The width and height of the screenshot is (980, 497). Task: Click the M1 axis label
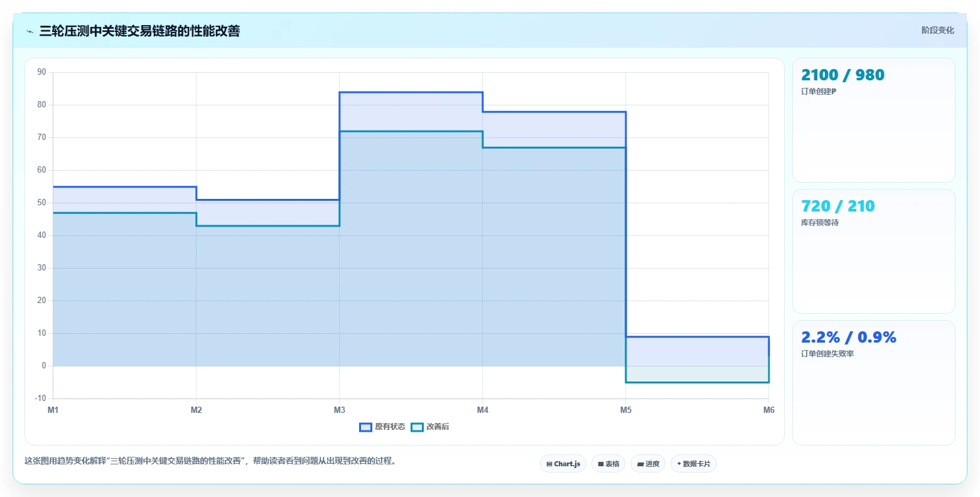point(53,410)
